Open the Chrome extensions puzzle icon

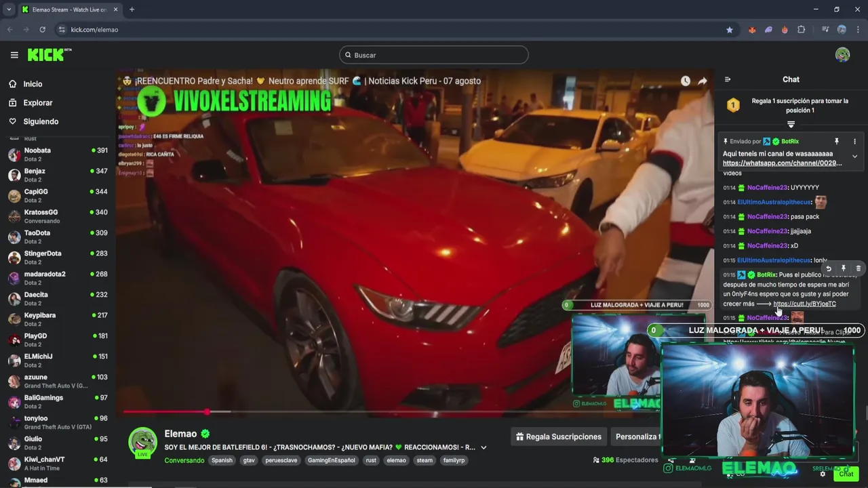click(802, 30)
